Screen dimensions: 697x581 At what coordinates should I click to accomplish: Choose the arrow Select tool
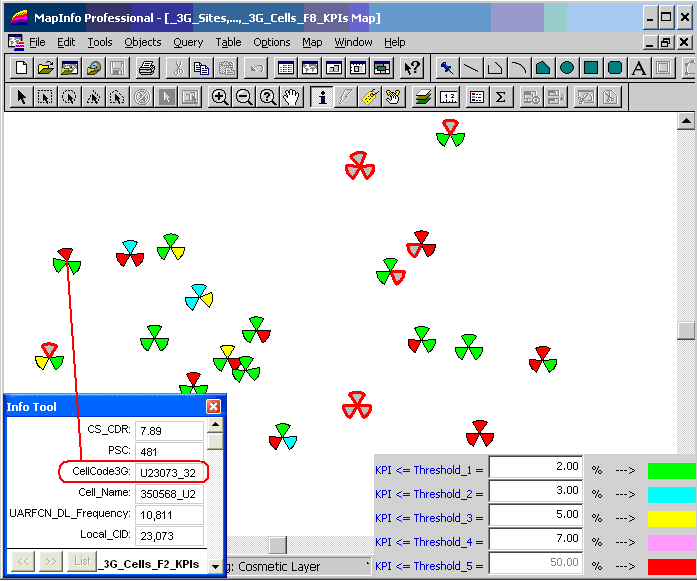pos(21,97)
